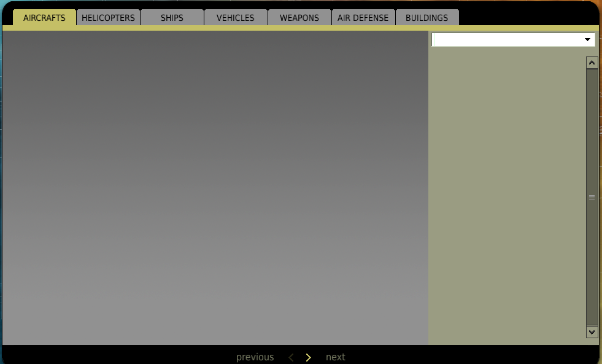
Task: Click the scrollbar up arrow
Action: click(592, 63)
